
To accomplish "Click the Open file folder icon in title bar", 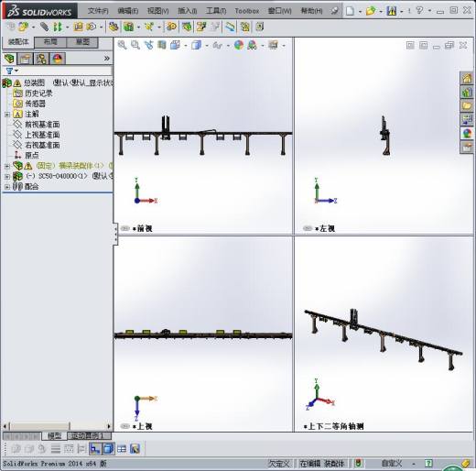I will coord(371,11).
